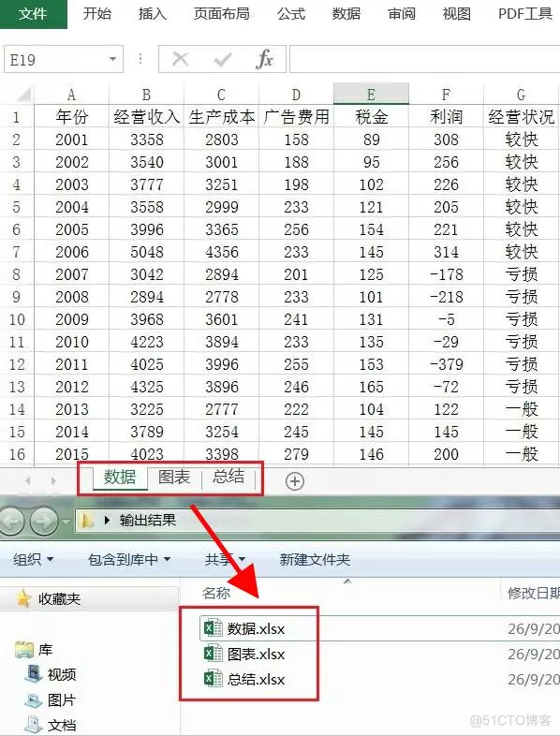Image resolution: width=560 pixels, height=736 pixels.
Task: Click the confirm checkmark in formula bar
Action: [223, 60]
